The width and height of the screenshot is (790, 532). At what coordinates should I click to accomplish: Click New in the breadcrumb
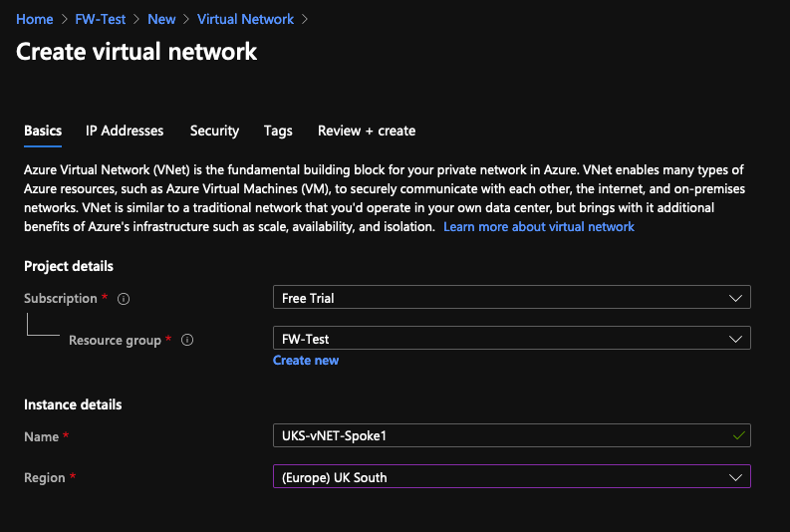click(x=161, y=19)
